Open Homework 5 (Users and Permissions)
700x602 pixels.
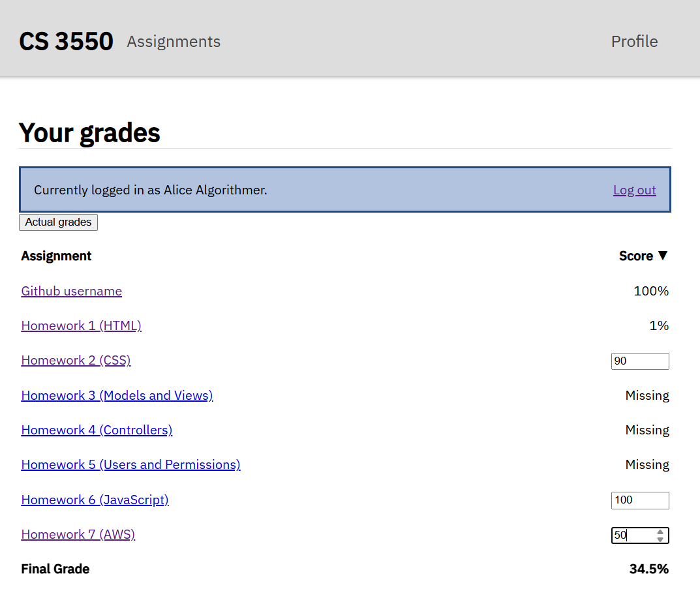pyautogui.click(x=130, y=464)
